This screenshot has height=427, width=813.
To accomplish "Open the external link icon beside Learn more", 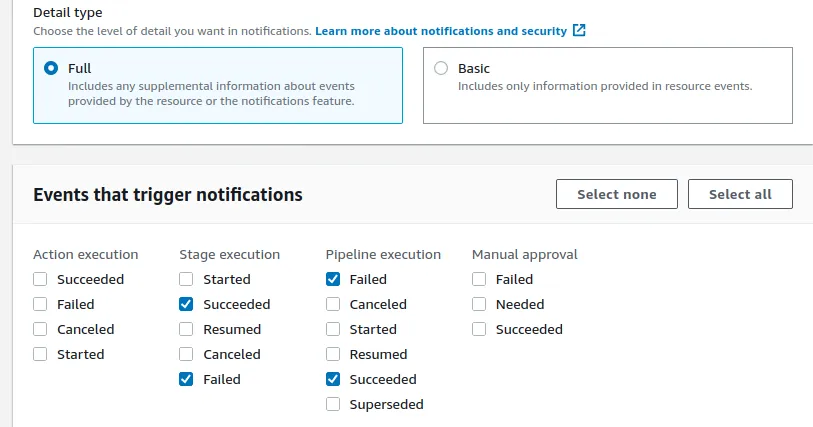I will point(579,31).
